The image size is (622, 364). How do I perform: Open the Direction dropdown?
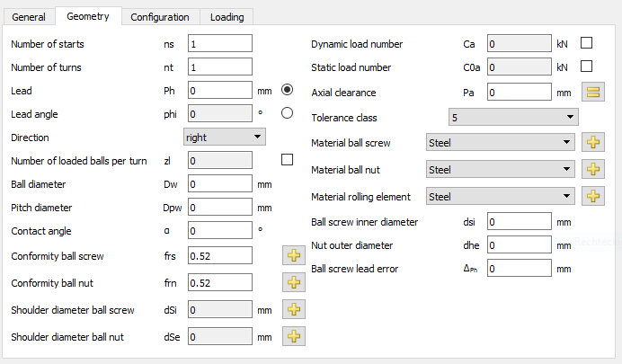click(224, 137)
